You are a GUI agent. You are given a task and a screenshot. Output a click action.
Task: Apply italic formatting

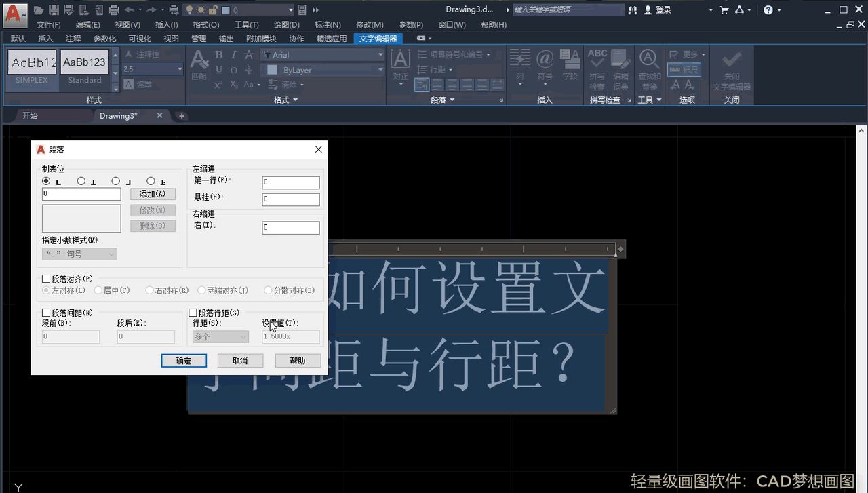tap(234, 54)
